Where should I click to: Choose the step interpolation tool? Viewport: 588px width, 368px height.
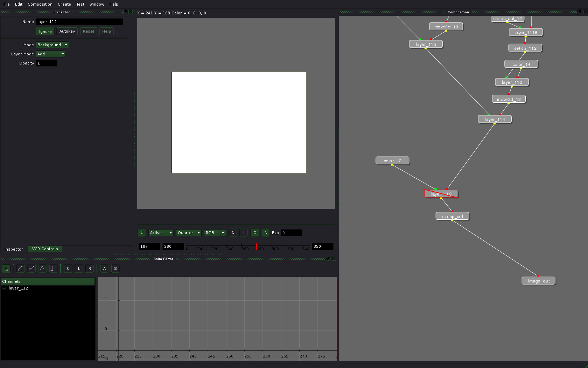(53, 269)
